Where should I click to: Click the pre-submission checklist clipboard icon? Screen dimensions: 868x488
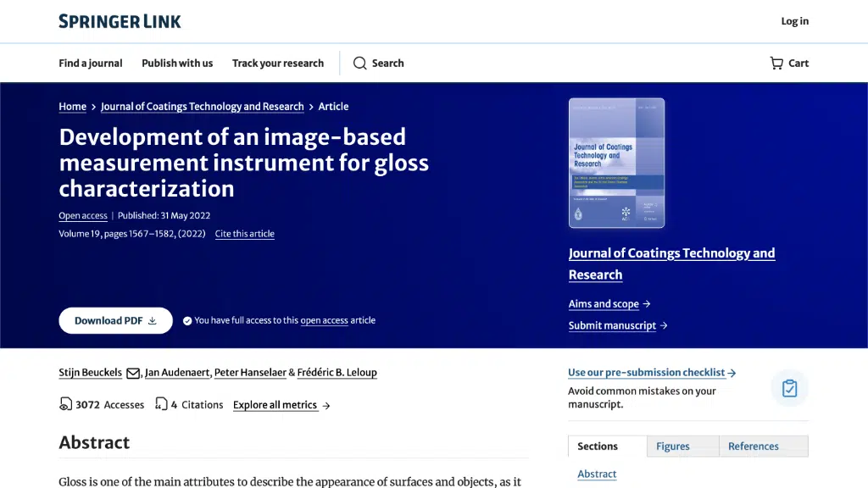[x=789, y=388]
